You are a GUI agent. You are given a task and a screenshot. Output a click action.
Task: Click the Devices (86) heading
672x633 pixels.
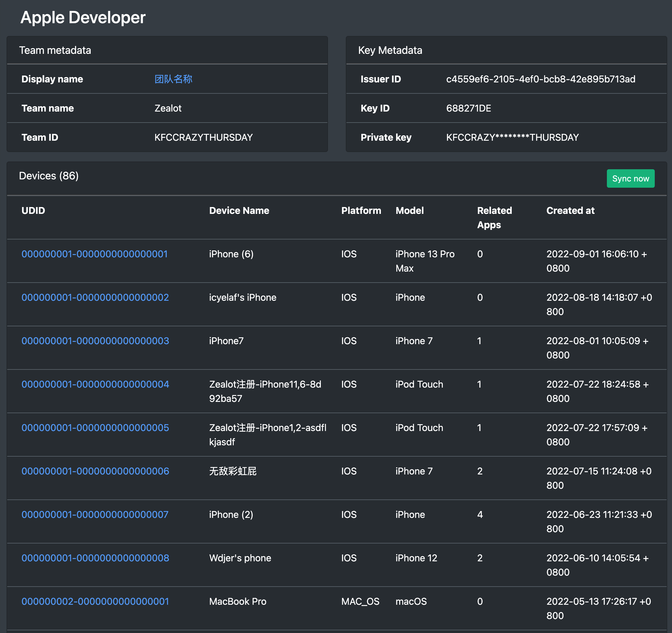pyautogui.click(x=49, y=176)
